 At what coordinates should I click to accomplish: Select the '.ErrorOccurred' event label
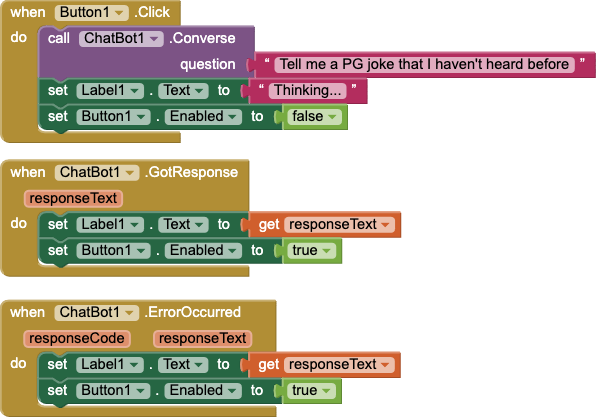click(x=192, y=312)
